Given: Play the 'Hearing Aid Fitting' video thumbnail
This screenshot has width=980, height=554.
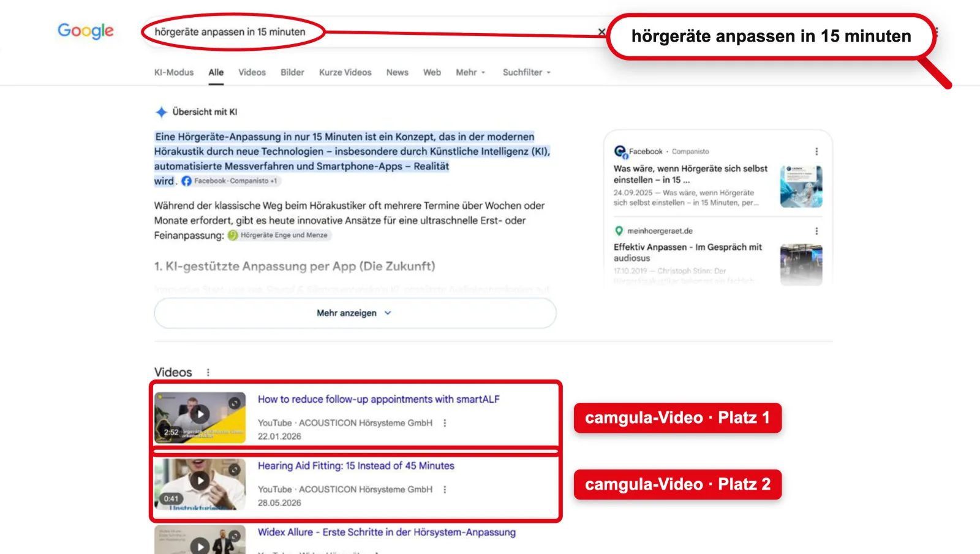Looking at the screenshot, I should pyautogui.click(x=200, y=484).
